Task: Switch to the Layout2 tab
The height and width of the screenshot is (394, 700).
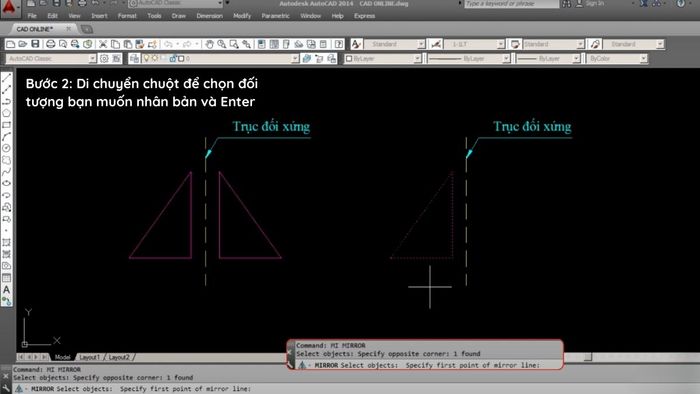Action: [119, 357]
